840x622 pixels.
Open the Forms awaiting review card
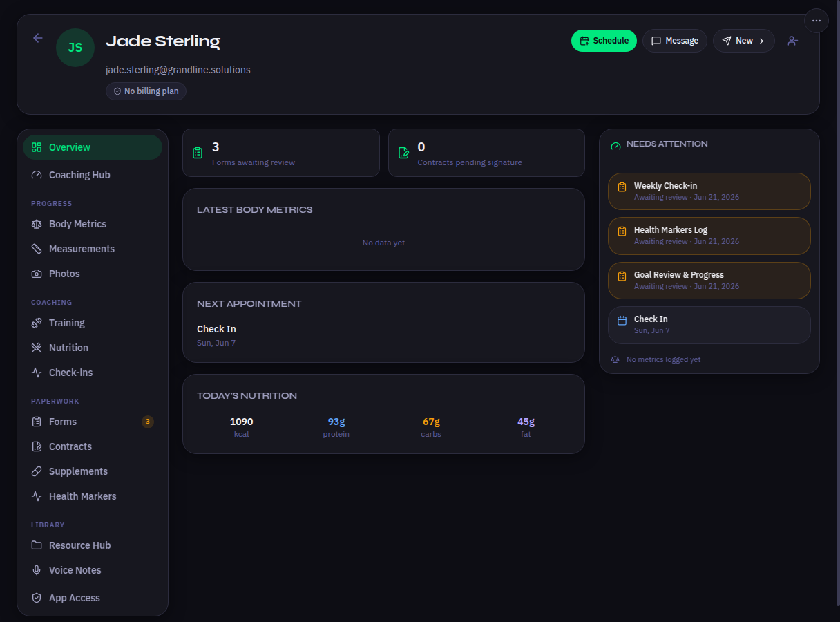coord(281,153)
